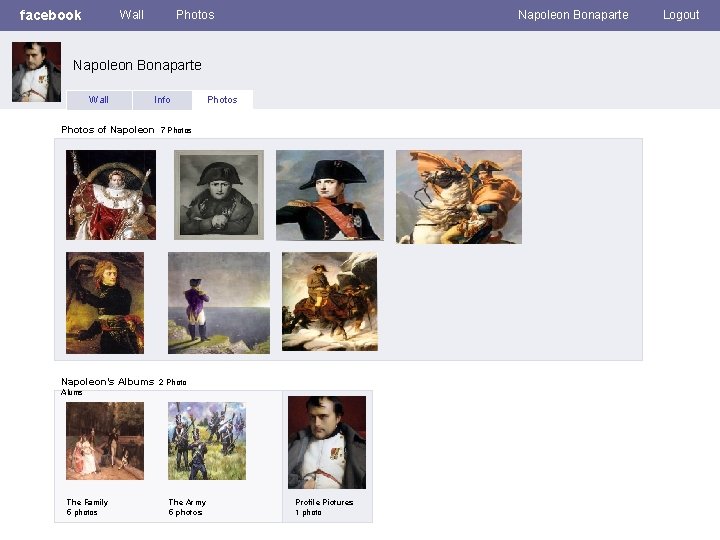Open The Family album thumbnail
The width and height of the screenshot is (720, 540).
105,441
